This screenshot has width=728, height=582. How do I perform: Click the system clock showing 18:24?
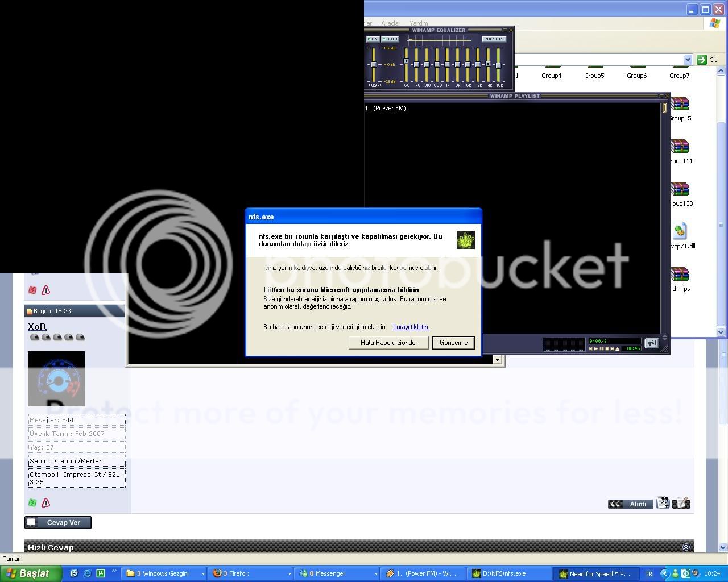point(712,574)
